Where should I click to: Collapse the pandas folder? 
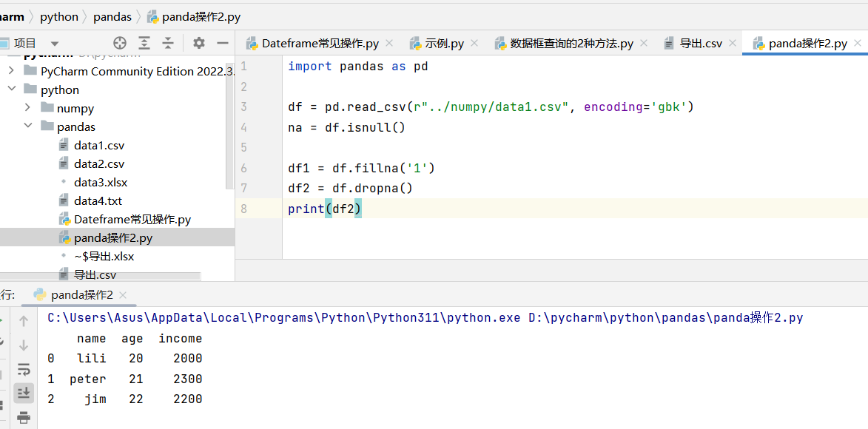(x=27, y=126)
